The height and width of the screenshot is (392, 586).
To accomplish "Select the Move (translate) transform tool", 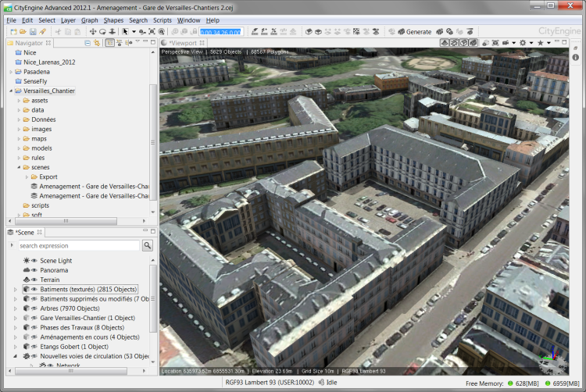I will point(93,32).
